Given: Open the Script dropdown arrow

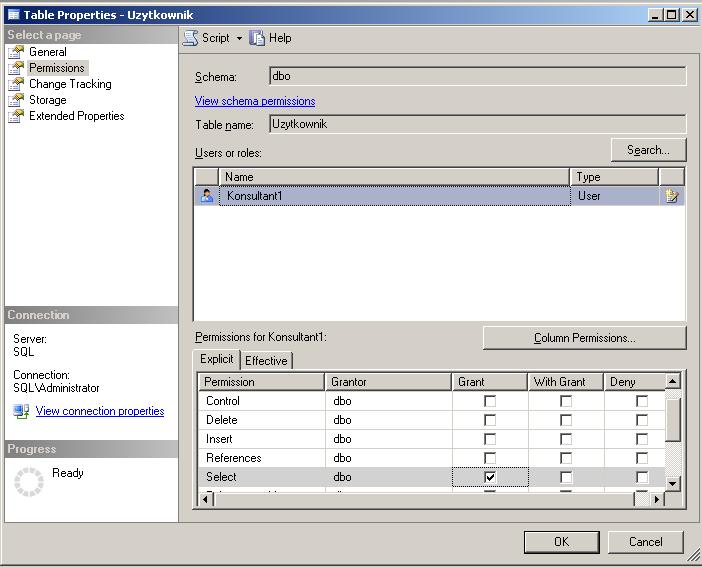Looking at the screenshot, I should coord(240,39).
